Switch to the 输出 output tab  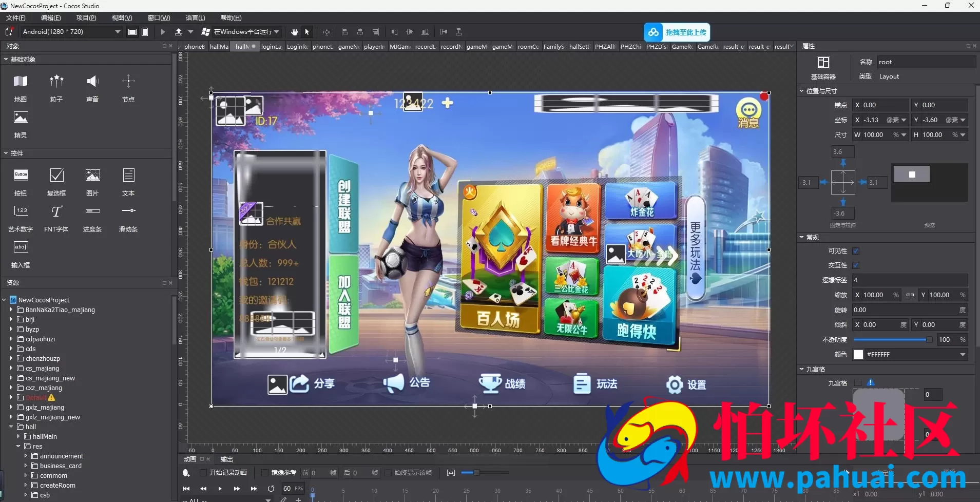click(x=226, y=459)
